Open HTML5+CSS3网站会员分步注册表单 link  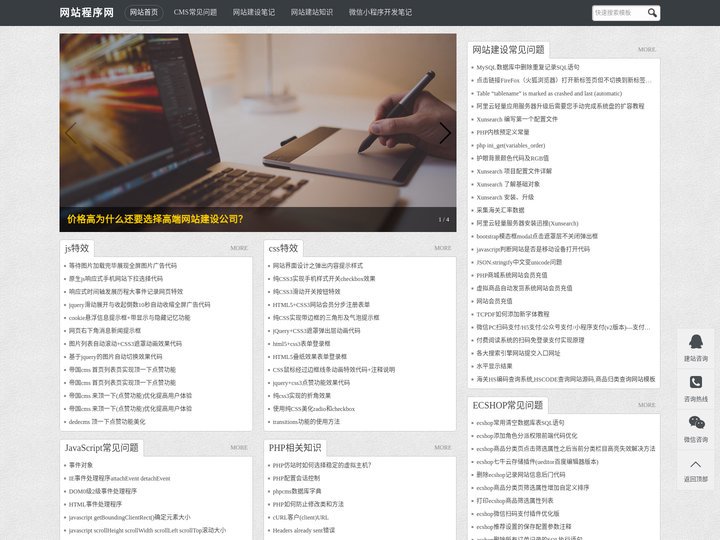coord(321,304)
